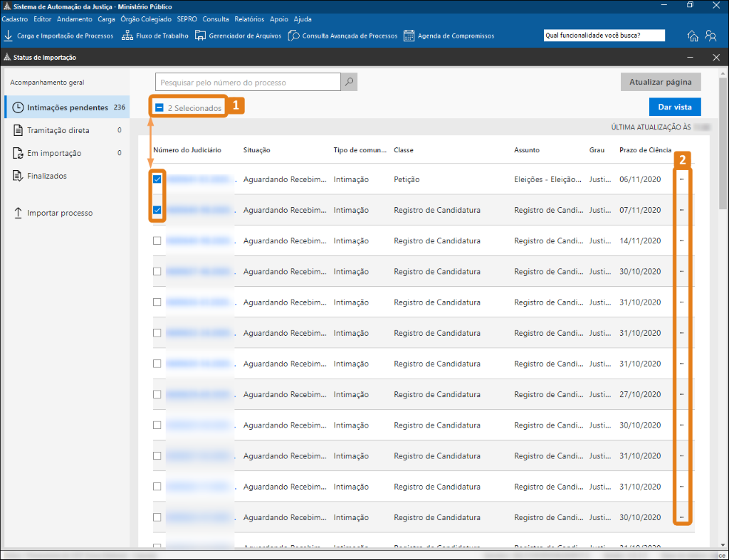Click the Atualizar página button

click(660, 83)
